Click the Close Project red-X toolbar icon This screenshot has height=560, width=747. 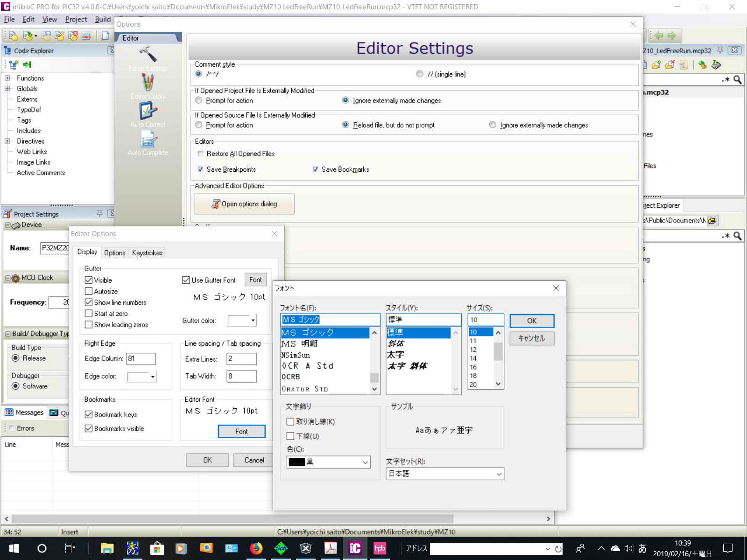click(73, 36)
